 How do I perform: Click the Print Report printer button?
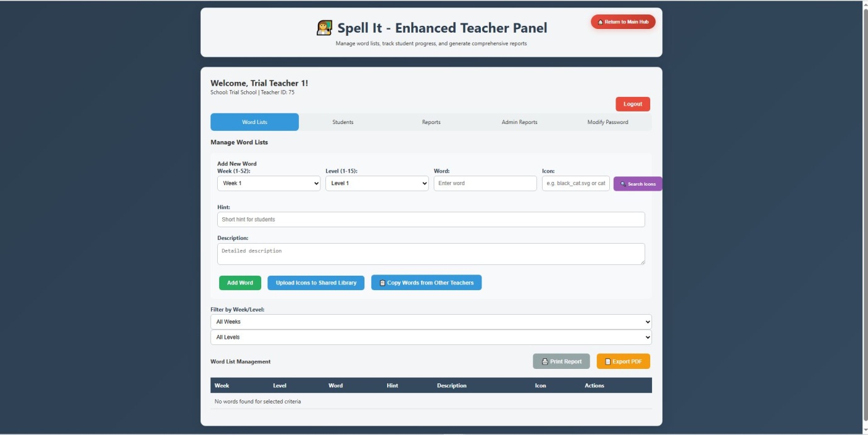point(561,361)
